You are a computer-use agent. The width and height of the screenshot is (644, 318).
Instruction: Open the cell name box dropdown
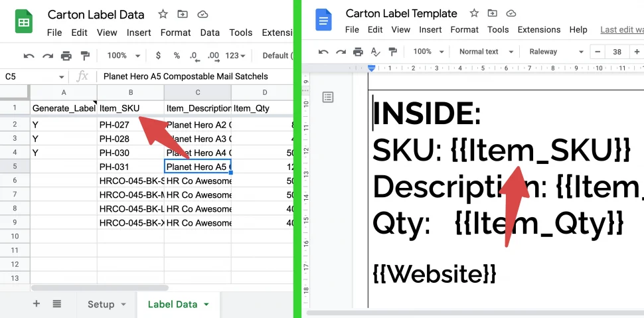[62, 77]
